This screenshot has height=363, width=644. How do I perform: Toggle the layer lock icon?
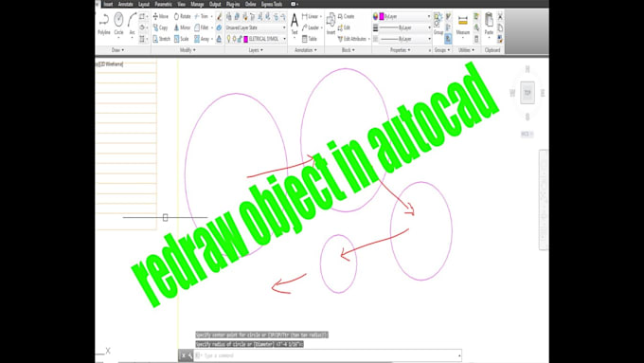click(241, 39)
